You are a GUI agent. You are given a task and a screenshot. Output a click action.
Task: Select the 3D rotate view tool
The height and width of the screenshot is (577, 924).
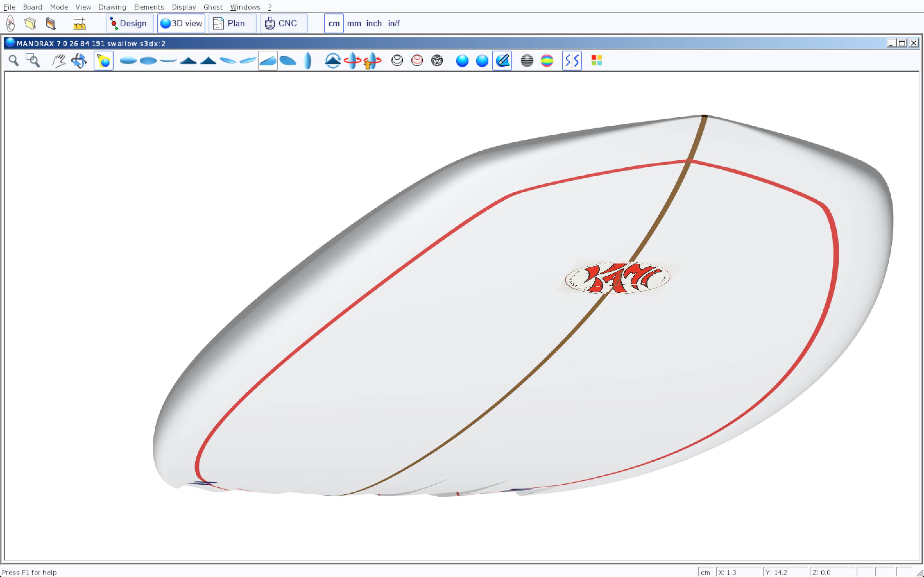pyautogui.click(x=79, y=61)
